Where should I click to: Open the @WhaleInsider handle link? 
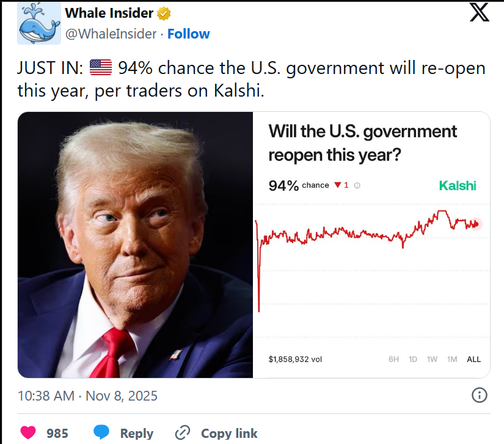pyautogui.click(x=111, y=34)
